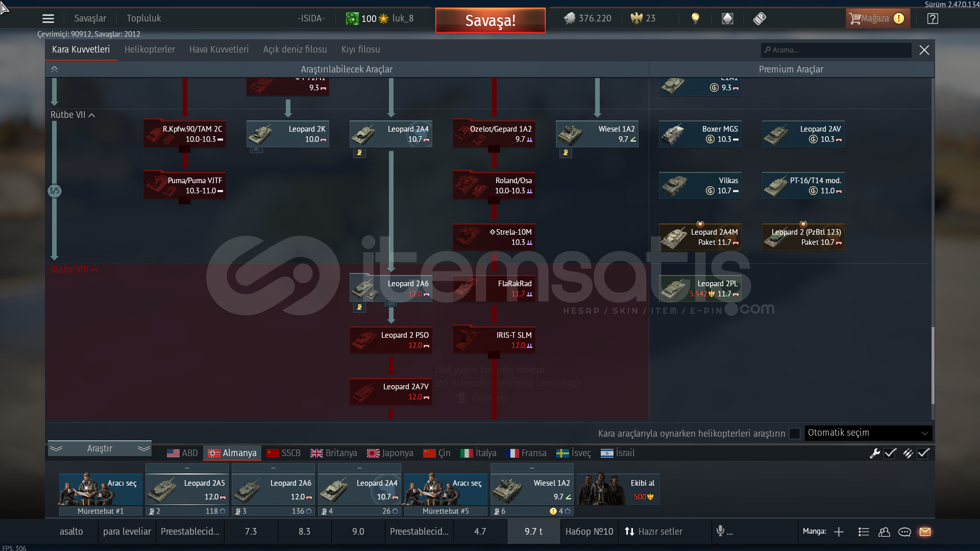Click the Arama search field
Image resolution: width=980 pixels, height=551 pixels.
836,49
